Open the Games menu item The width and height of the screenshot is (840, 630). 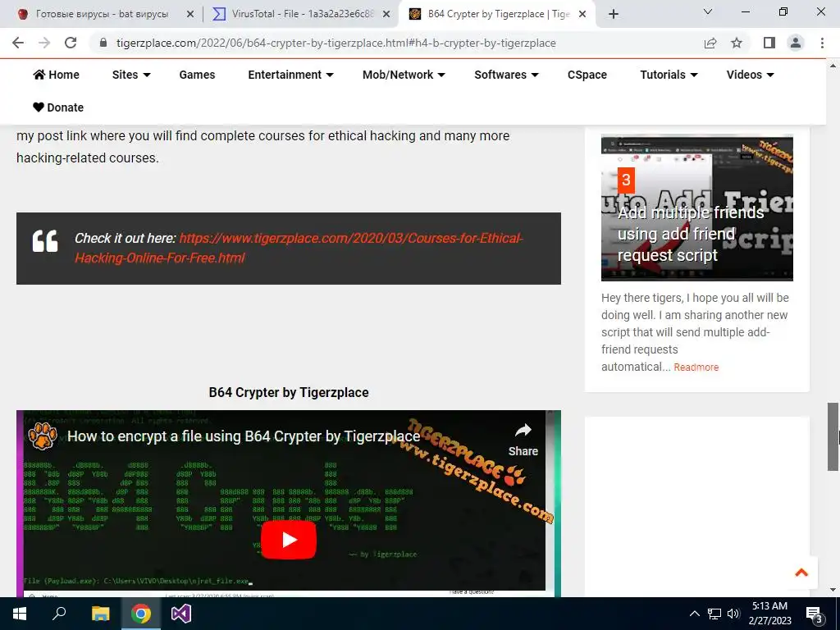(x=197, y=75)
